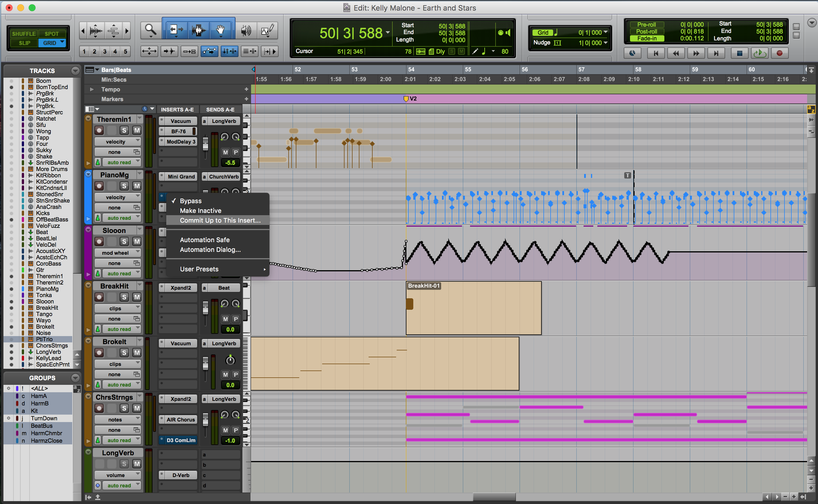The image size is (818, 504).
Task: Record-enable the BreakHit track
Action: click(99, 297)
